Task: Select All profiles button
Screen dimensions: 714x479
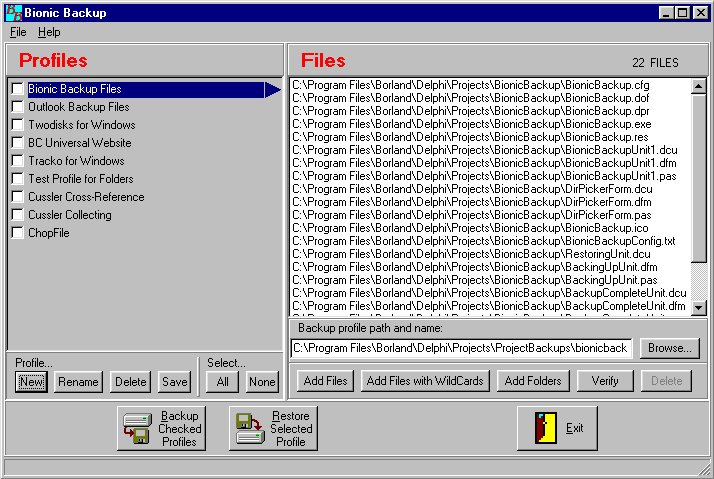Action: pyautogui.click(x=222, y=381)
